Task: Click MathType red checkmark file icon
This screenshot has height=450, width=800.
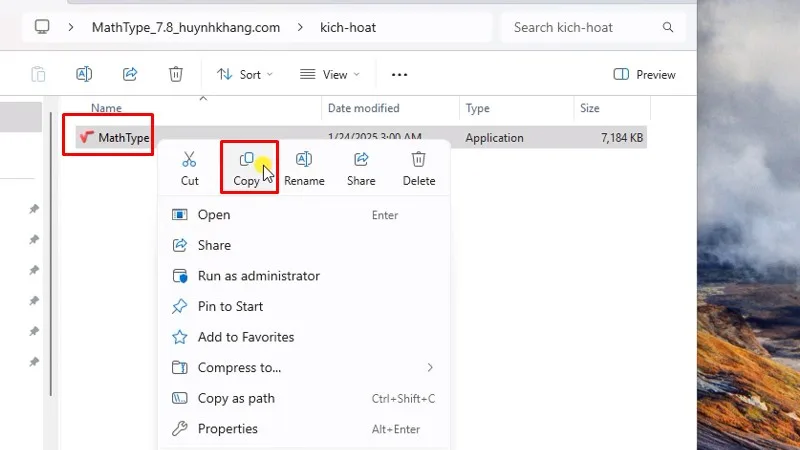Action: tap(86, 137)
